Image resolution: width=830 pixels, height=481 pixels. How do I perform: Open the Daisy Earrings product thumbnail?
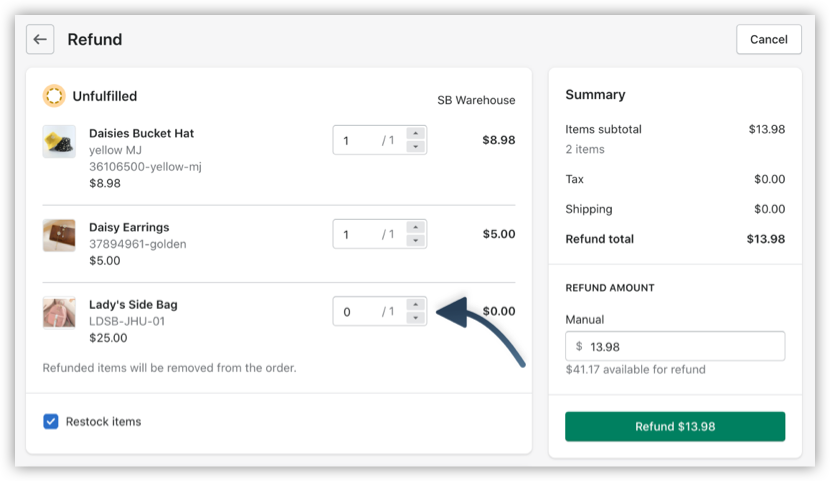(x=59, y=235)
